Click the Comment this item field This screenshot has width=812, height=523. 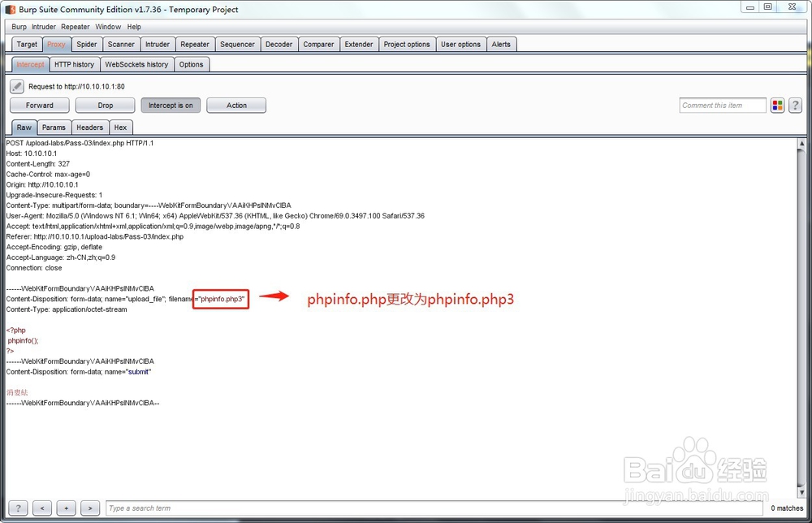click(x=723, y=105)
